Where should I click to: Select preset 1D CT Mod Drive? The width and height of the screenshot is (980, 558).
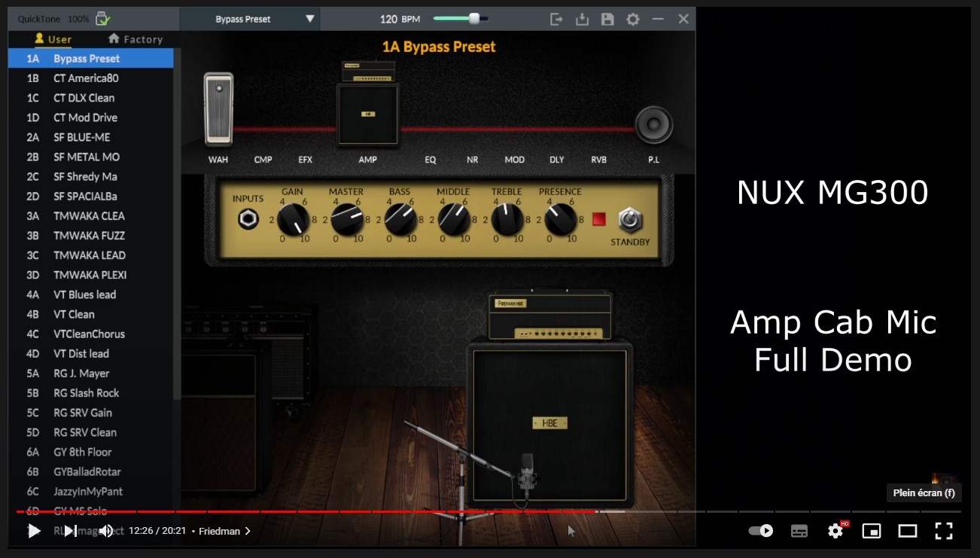[91, 117]
